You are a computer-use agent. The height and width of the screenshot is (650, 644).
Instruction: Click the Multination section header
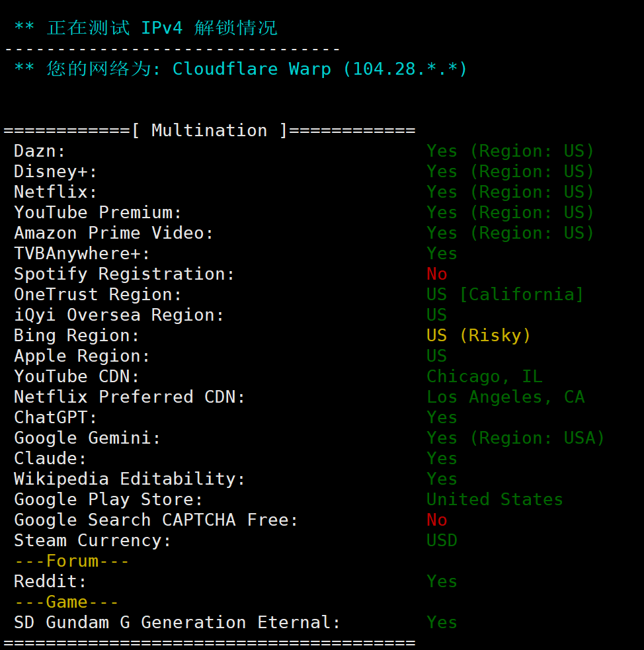pyautogui.click(x=209, y=130)
